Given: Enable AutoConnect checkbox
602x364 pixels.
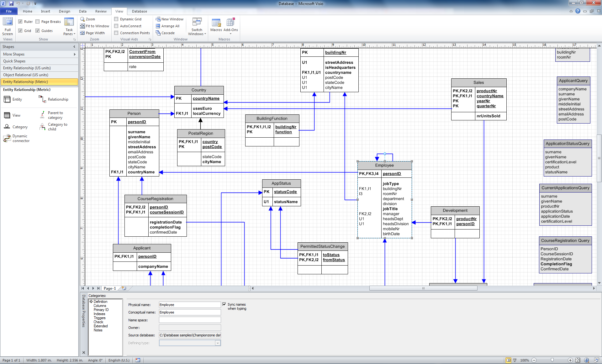Looking at the screenshot, I should (x=116, y=26).
